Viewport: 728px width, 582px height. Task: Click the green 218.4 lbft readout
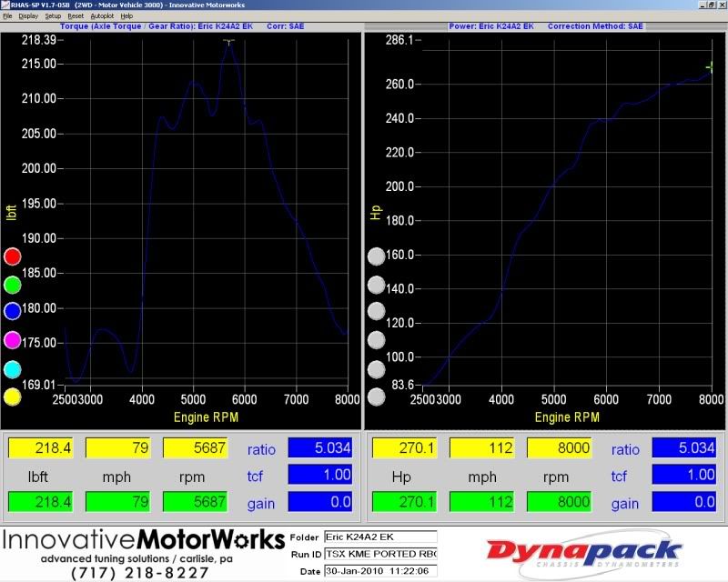[x=41, y=502]
